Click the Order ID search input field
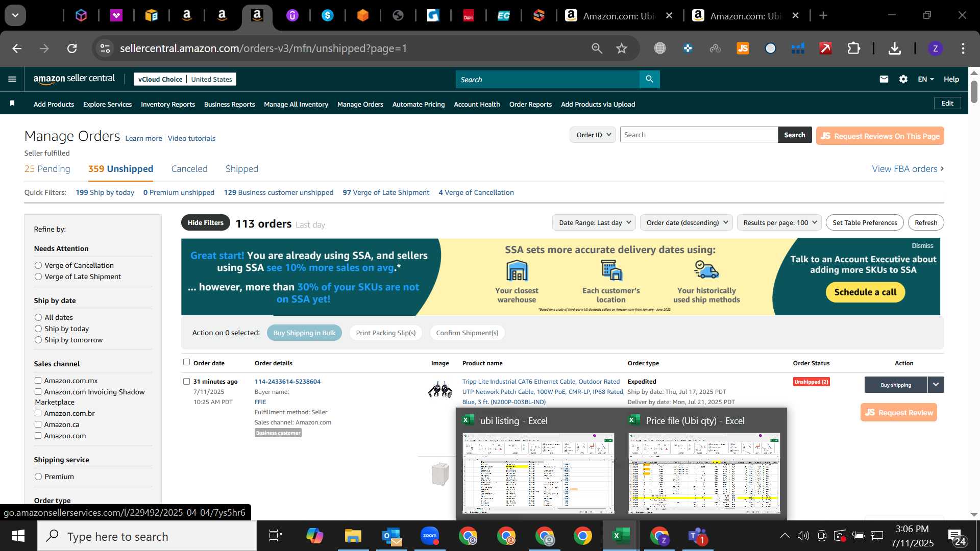 (x=699, y=135)
